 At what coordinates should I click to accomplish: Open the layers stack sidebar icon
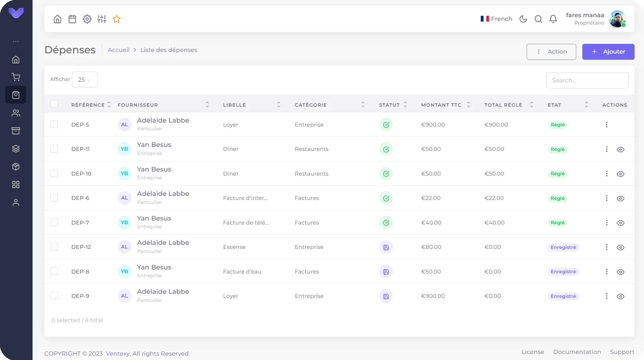click(x=16, y=149)
